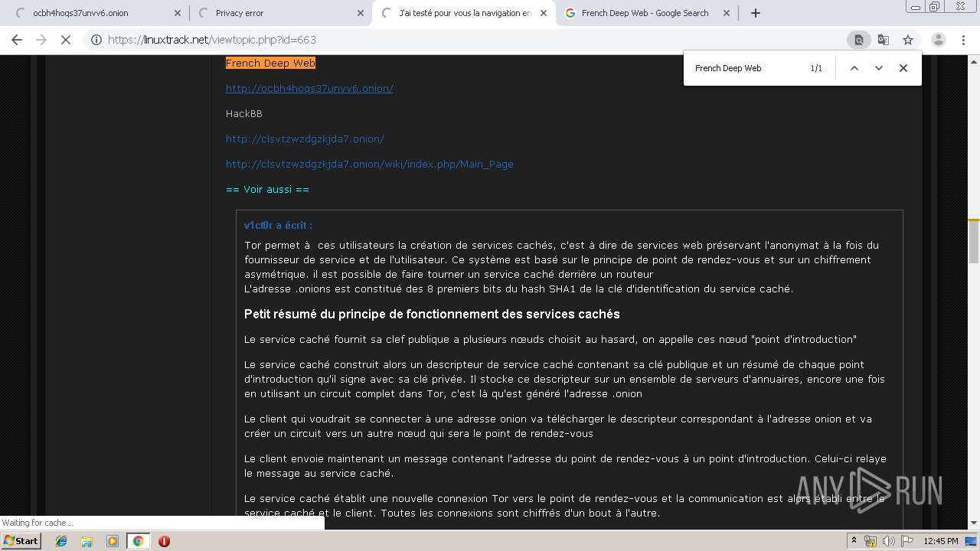Click the 'v1ct0r a écrit :' quote header
Viewport: 980px width, 551px height.
pos(278,225)
